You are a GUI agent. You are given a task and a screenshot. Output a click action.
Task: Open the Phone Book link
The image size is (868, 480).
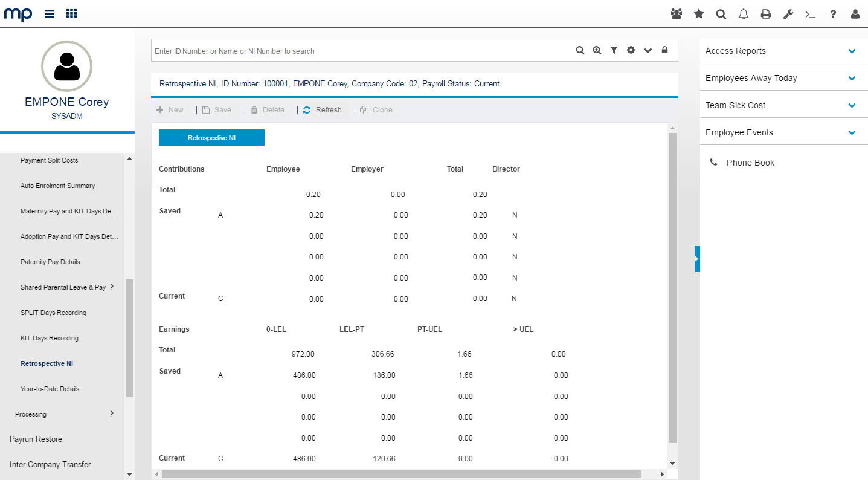tap(750, 163)
